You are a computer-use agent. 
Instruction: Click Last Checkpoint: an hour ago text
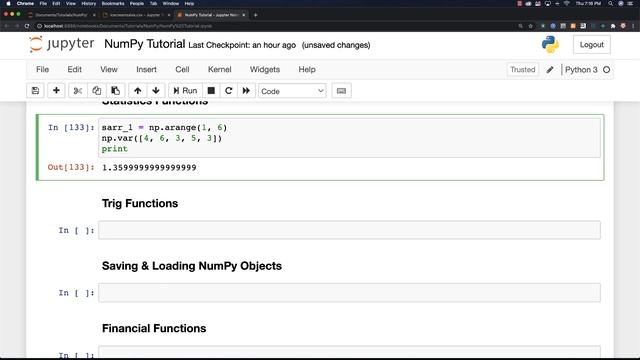tap(242, 45)
